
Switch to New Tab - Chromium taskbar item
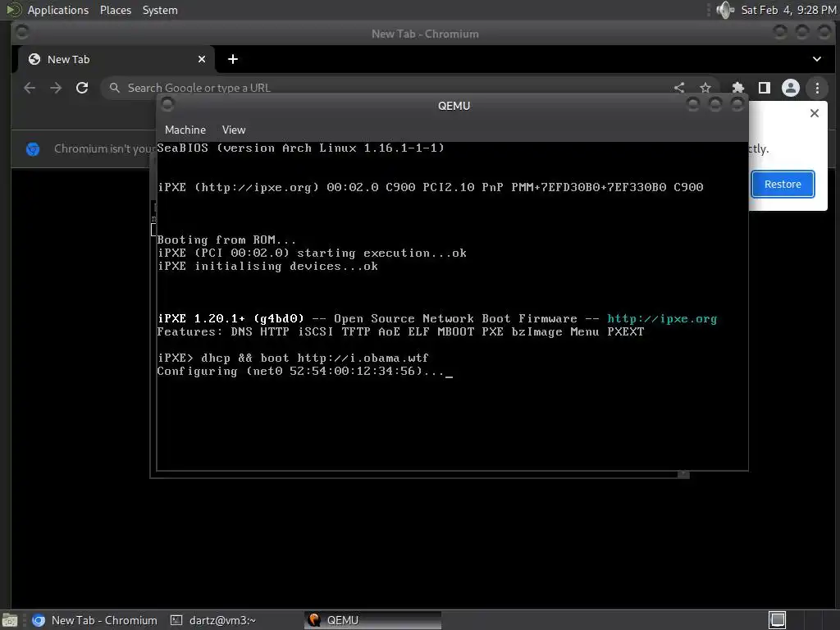point(95,620)
